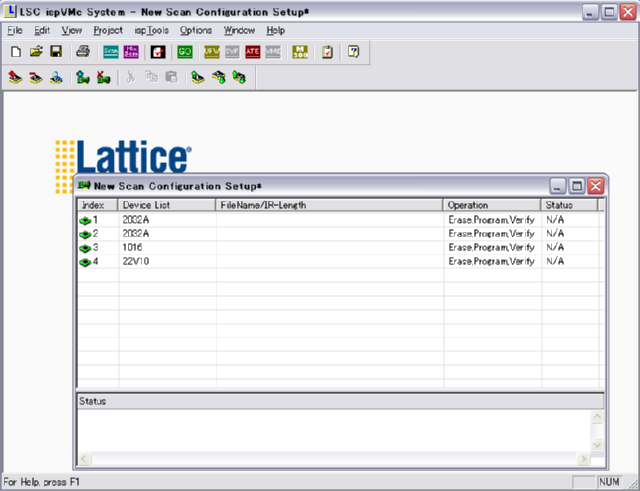
Task: Click the chip icon with green up-down arrows
Action: tap(239, 77)
